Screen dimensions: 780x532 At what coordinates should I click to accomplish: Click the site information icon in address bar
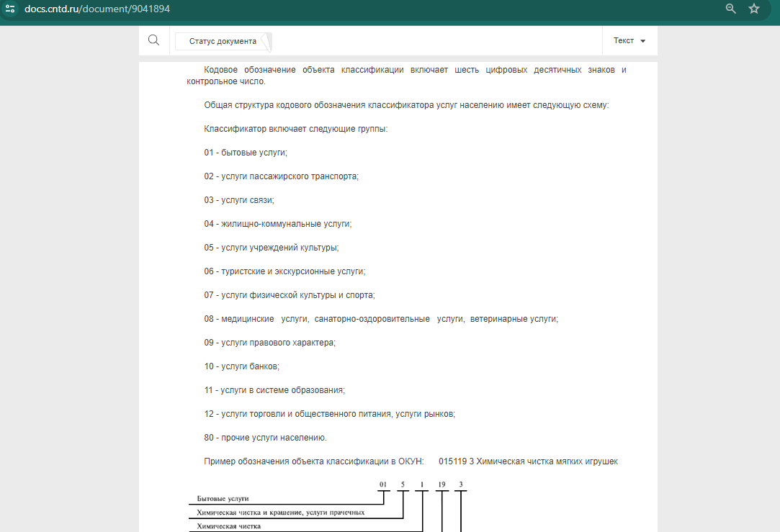coord(10,9)
